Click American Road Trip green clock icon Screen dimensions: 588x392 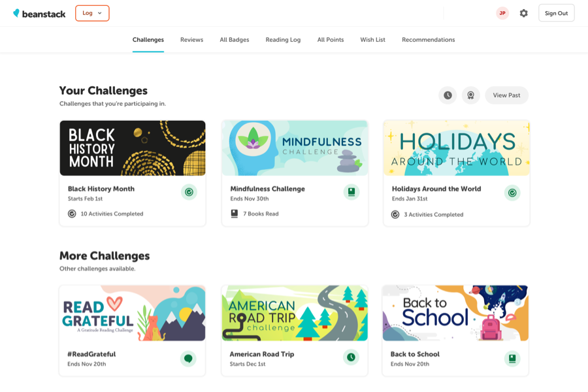pos(351,357)
